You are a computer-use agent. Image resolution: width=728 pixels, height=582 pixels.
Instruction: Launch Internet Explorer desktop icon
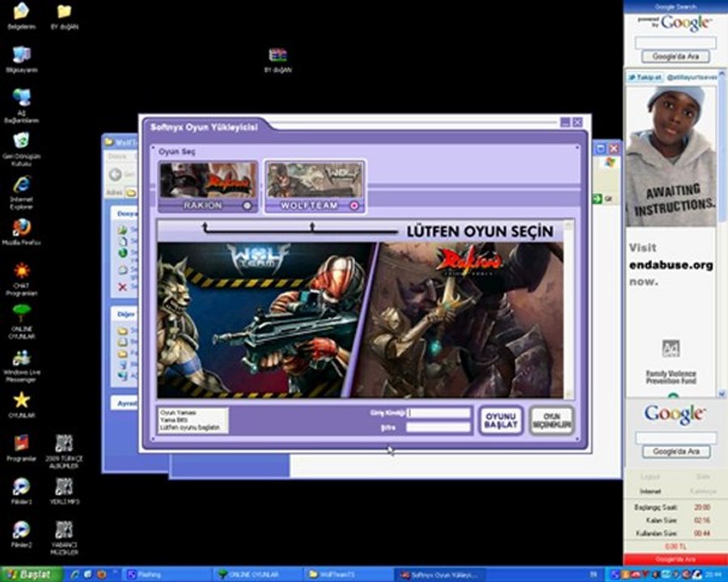(21, 192)
